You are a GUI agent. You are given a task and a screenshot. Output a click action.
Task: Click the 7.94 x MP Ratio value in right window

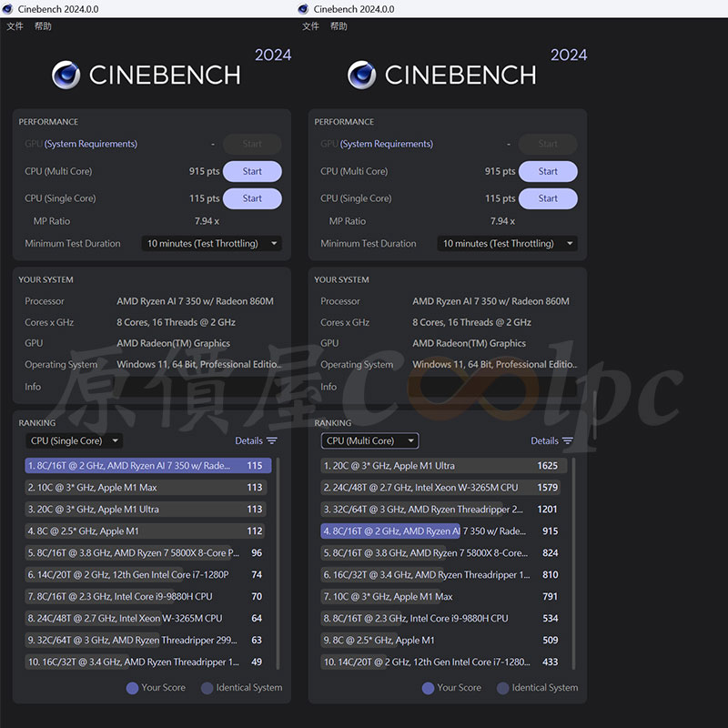(503, 221)
